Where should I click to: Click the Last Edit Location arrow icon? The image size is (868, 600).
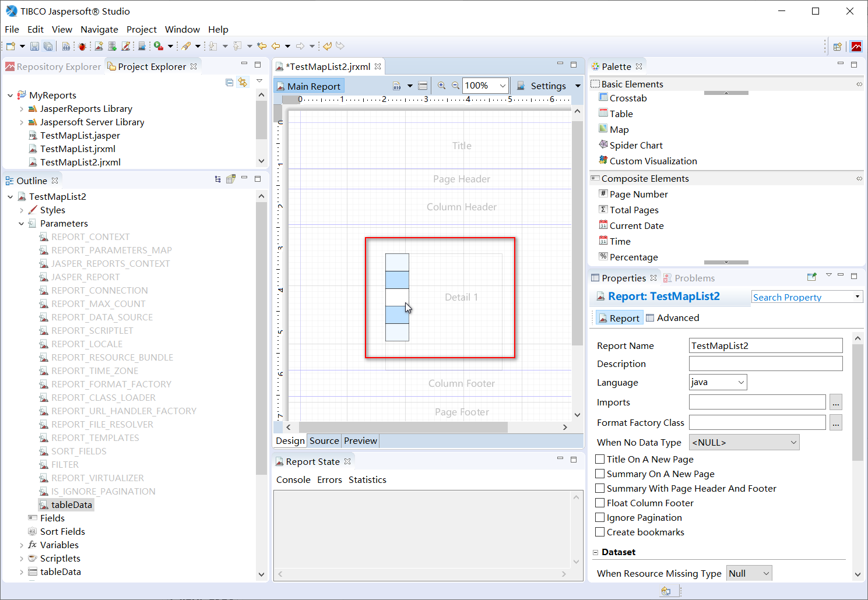click(x=262, y=46)
